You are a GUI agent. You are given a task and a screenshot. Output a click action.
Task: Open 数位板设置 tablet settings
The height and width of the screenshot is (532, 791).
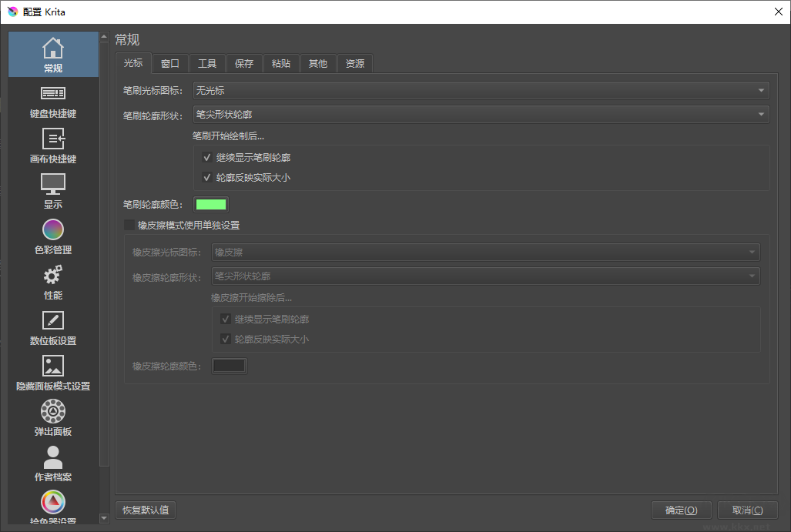53,330
